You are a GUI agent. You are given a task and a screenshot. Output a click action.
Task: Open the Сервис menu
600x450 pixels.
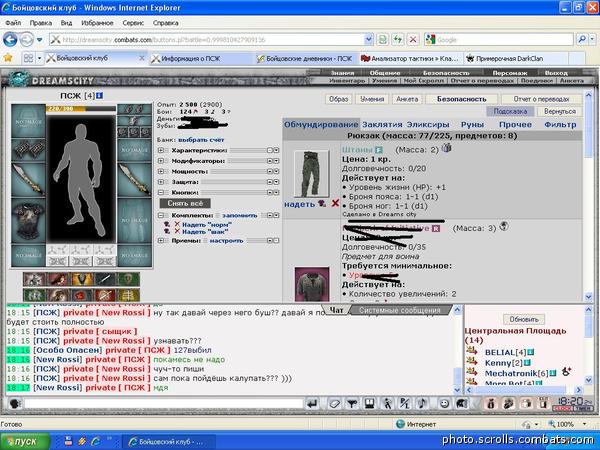133,23
